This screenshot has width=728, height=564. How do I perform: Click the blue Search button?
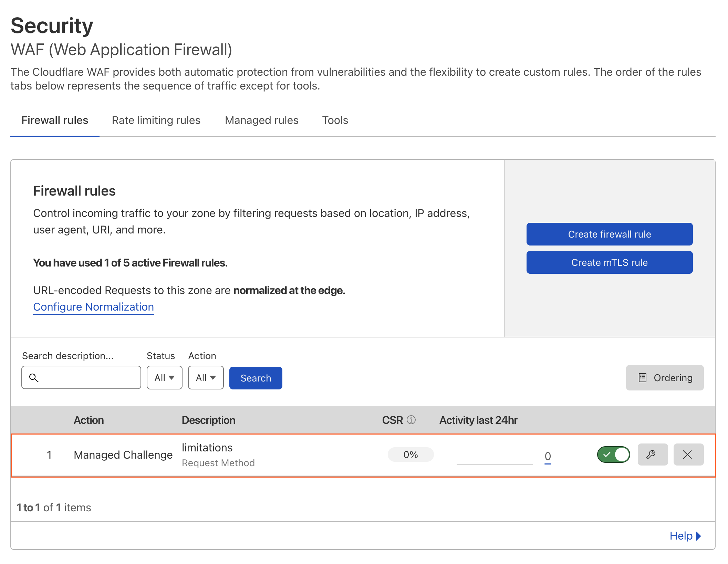tap(256, 378)
